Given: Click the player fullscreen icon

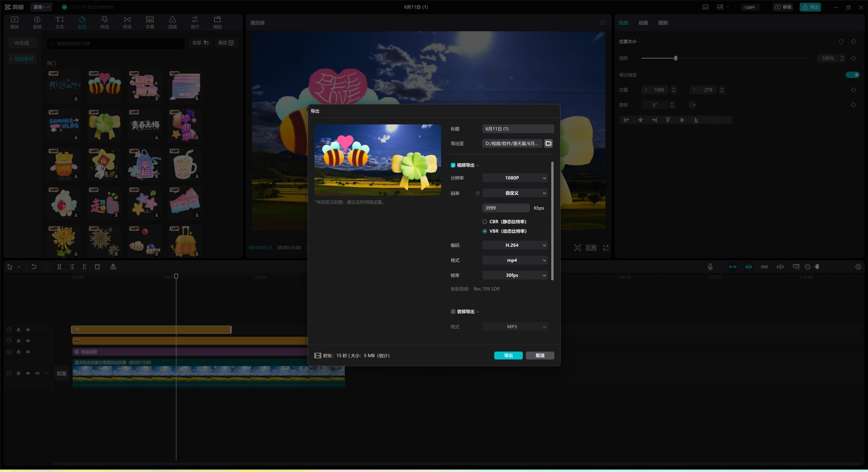Looking at the screenshot, I should pos(606,248).
